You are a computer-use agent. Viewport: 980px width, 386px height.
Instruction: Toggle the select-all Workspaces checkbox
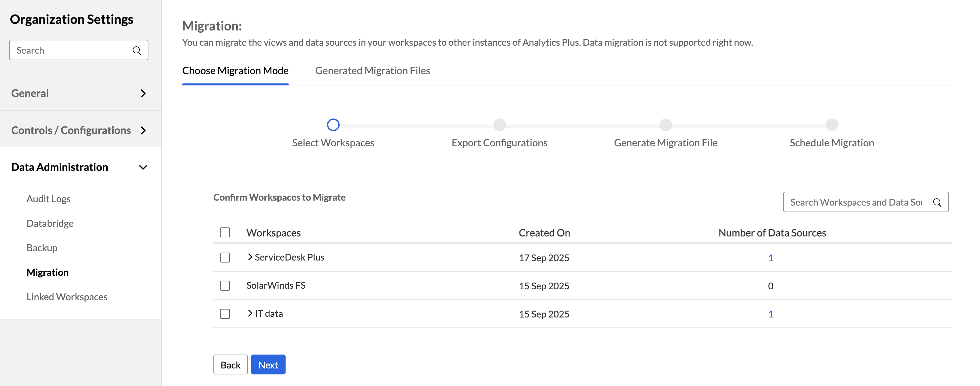225,232
